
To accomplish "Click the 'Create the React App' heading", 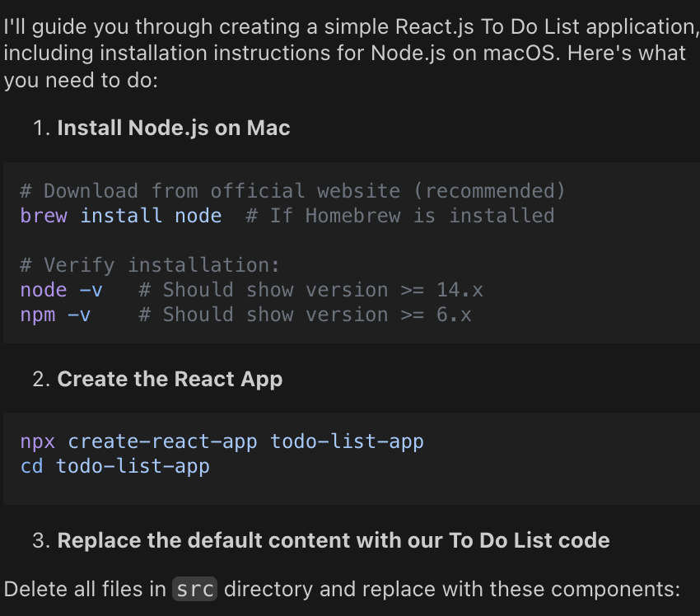I will tap(170, 380).
